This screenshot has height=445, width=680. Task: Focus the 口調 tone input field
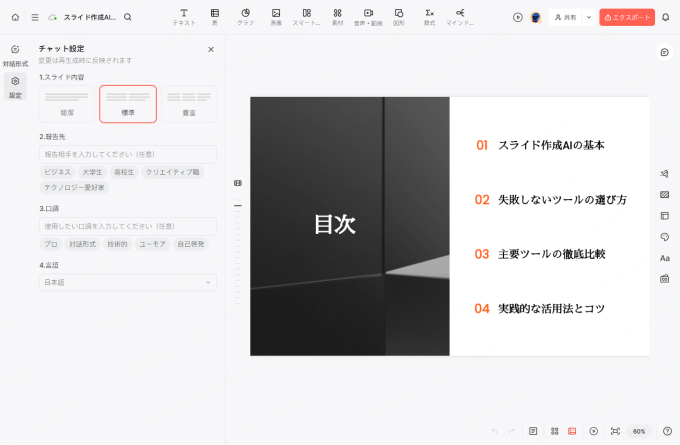[x=128, y=226]
